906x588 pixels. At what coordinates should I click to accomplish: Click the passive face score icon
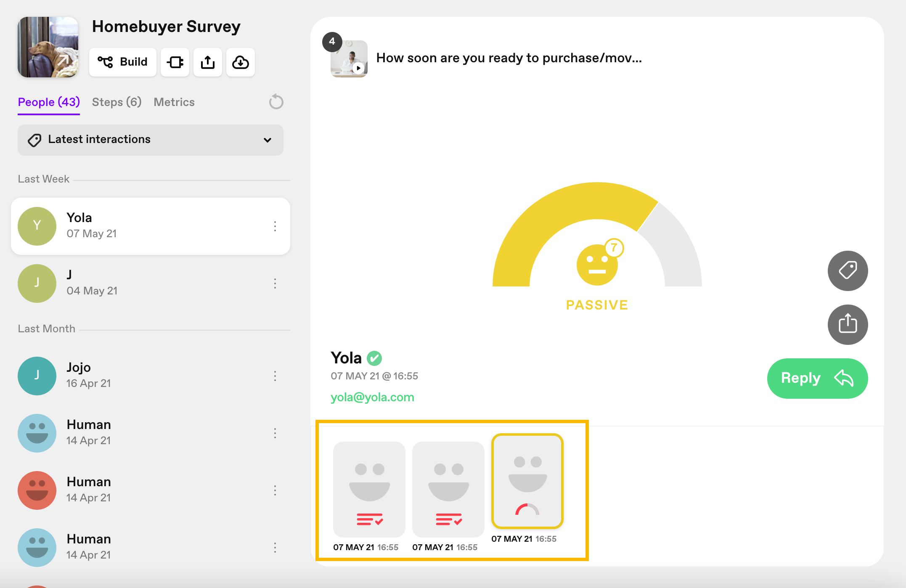coord(597,265)
